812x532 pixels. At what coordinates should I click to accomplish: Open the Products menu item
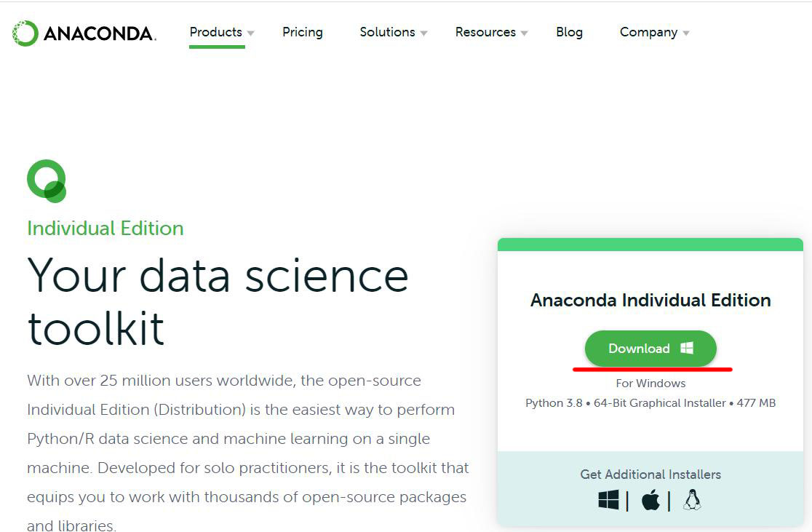(x=215, y=32)
